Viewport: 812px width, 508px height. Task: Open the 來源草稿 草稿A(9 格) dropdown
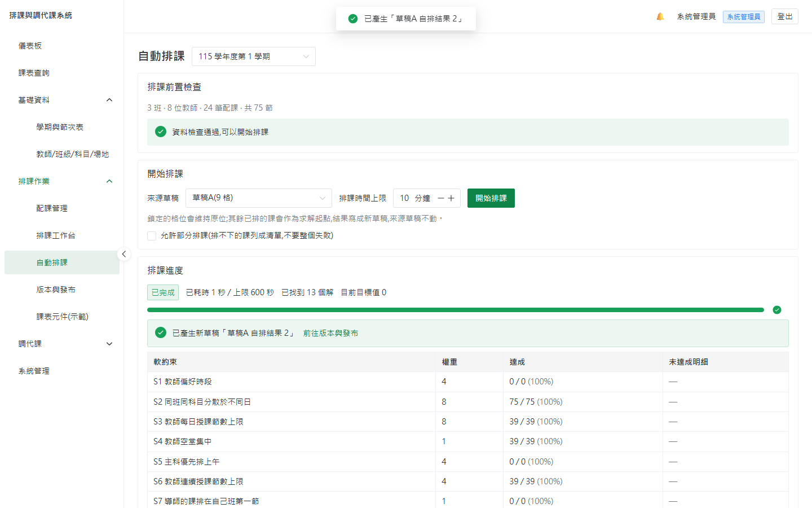coord(259,198)
